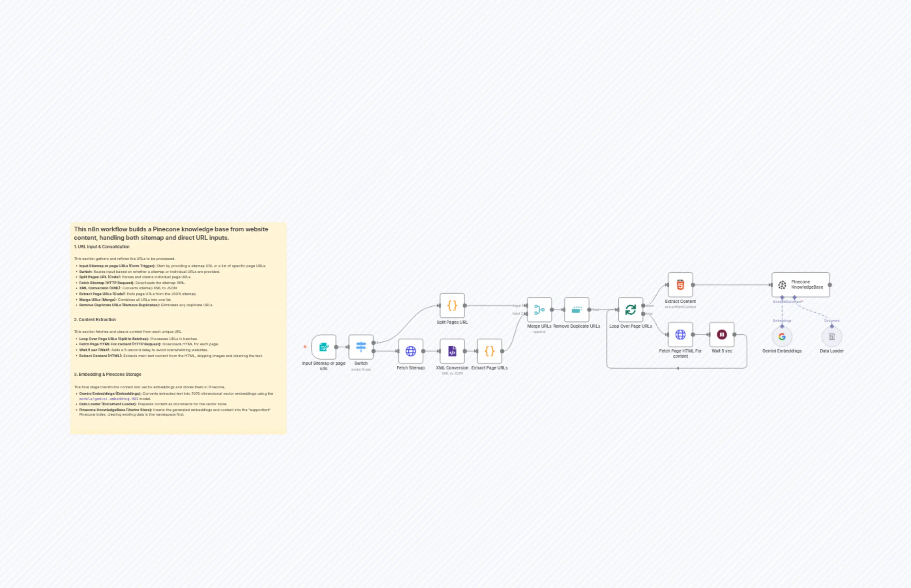Open the Input Sitemap or page urls trigger node
The image size is (911, 588).
[x=324, y=348]
